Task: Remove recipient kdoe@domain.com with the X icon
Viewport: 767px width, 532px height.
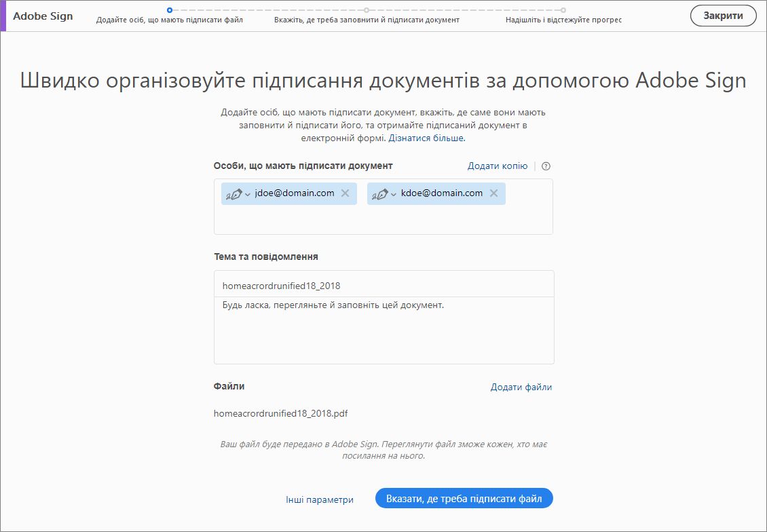Action: click(492, 193)
